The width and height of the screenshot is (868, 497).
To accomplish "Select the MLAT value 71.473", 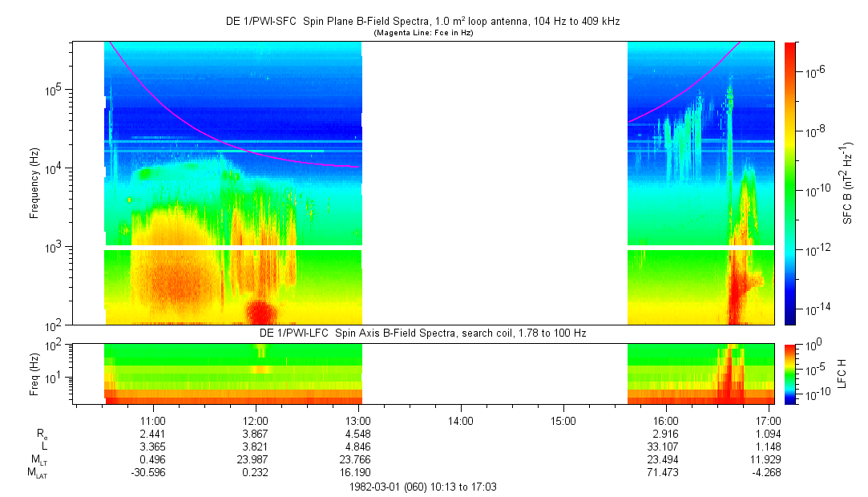I will click(x=666, y=472).
